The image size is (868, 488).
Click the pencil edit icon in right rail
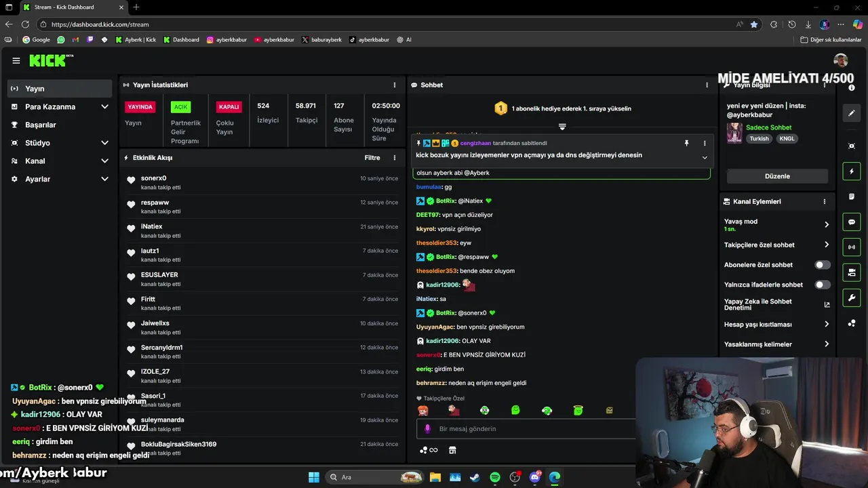[852, 113]
